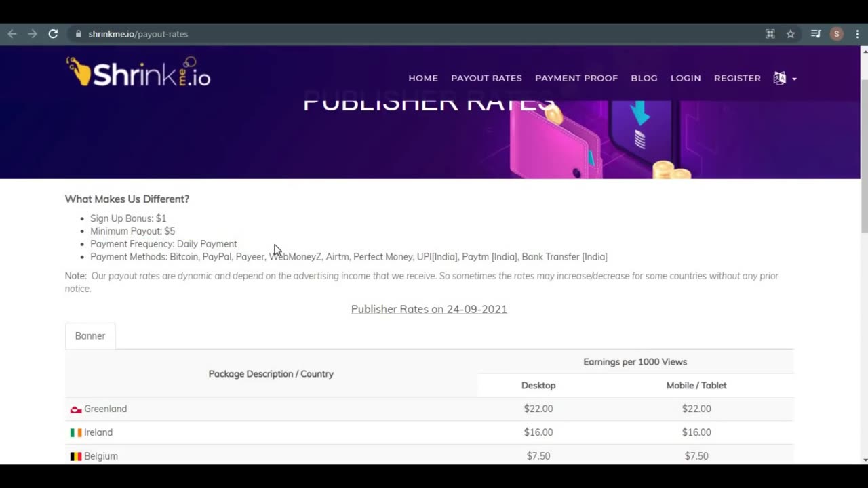Click Greenland's Mobile / Tablet rate $22.00
868x488 pixels.
696,409
